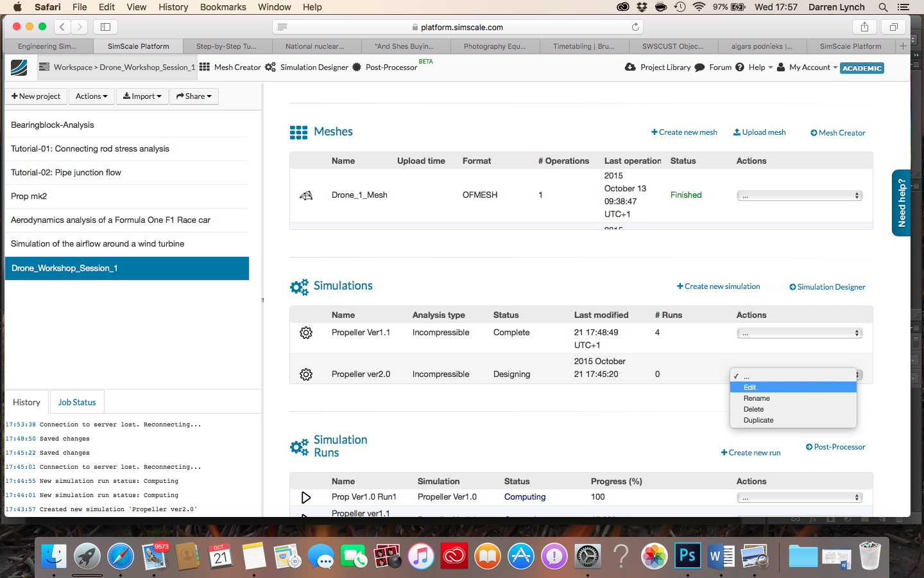Click the Spotlight search icon in menu bar
This screenshot has height=578, width=924.
point(883,7)
